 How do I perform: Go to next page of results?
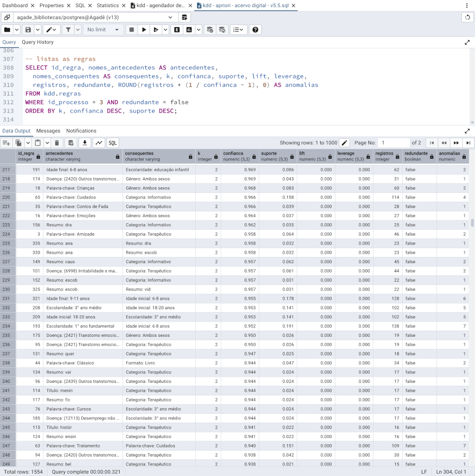point(456,143)
